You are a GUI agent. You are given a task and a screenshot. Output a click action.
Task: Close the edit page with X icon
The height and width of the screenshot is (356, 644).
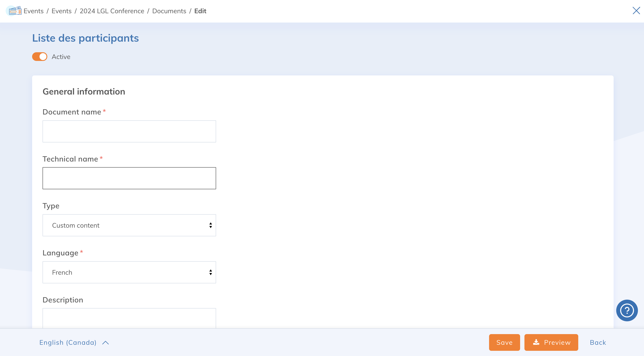click(636, 10)
